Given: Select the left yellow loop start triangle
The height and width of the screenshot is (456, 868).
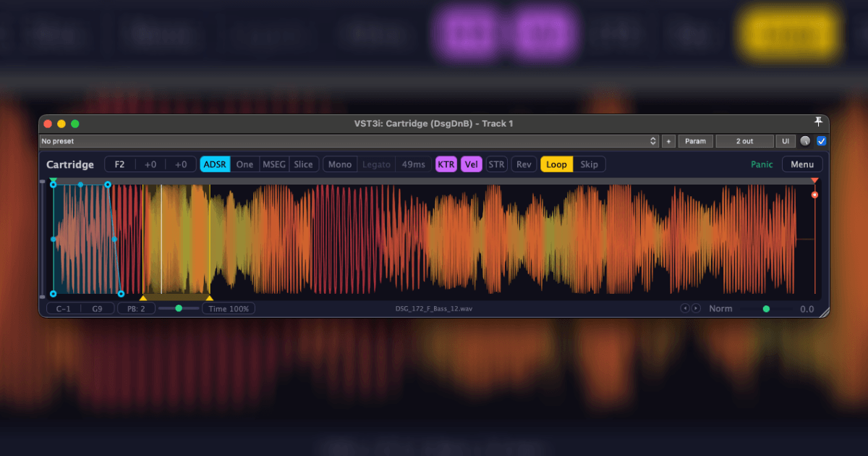Looking at the screenshot, I should 142,297.
